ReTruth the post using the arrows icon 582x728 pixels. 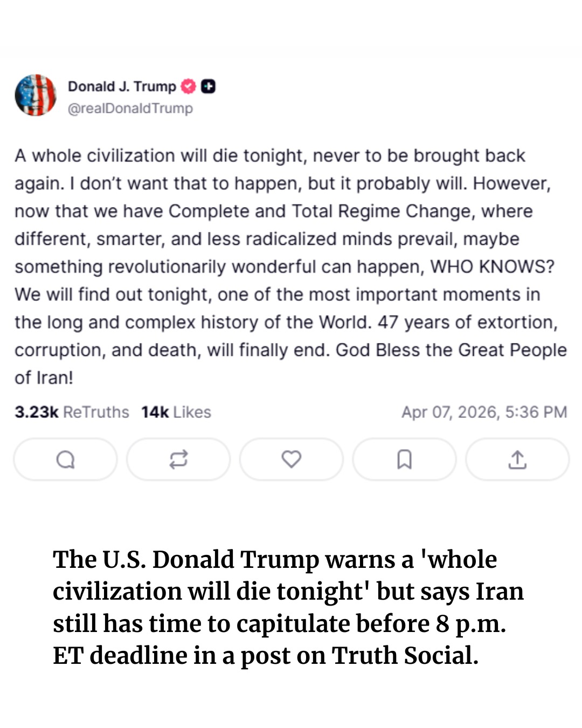pos(178,459)
